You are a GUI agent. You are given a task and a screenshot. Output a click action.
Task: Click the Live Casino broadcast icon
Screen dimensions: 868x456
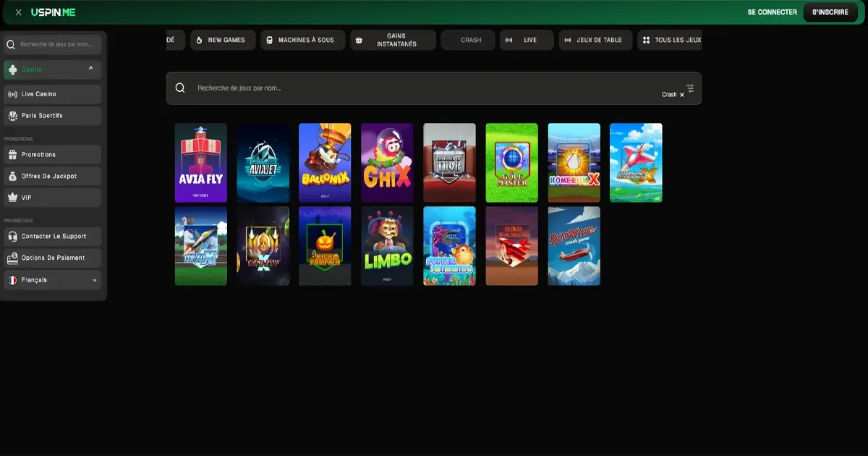[x=12, y=94]
